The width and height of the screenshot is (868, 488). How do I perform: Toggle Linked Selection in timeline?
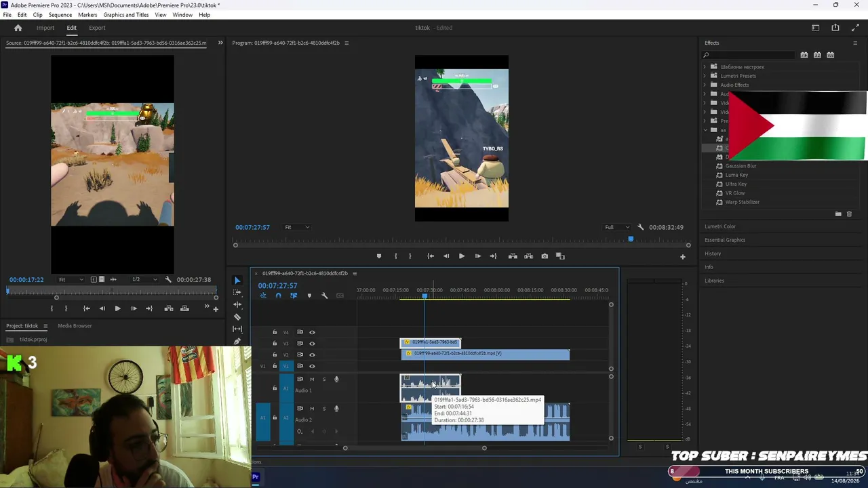(x=294, y=296)
